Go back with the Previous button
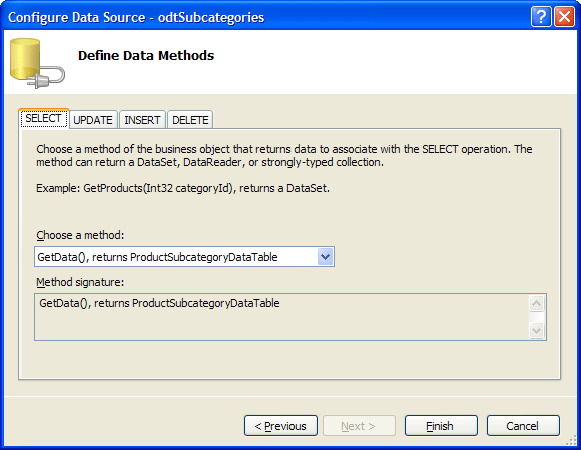The image size is (581, 450). pyautogui.click(x=281, y=426)
